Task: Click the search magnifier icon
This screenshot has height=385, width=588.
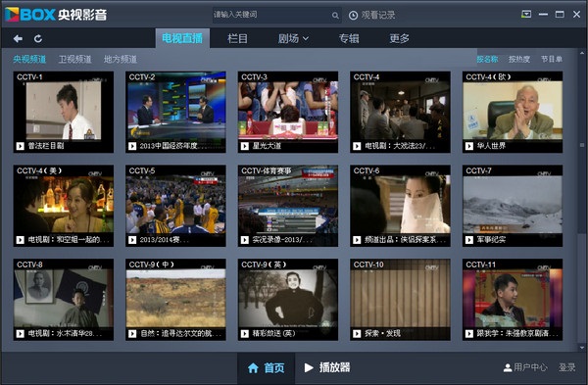Action: click(335, 16)
